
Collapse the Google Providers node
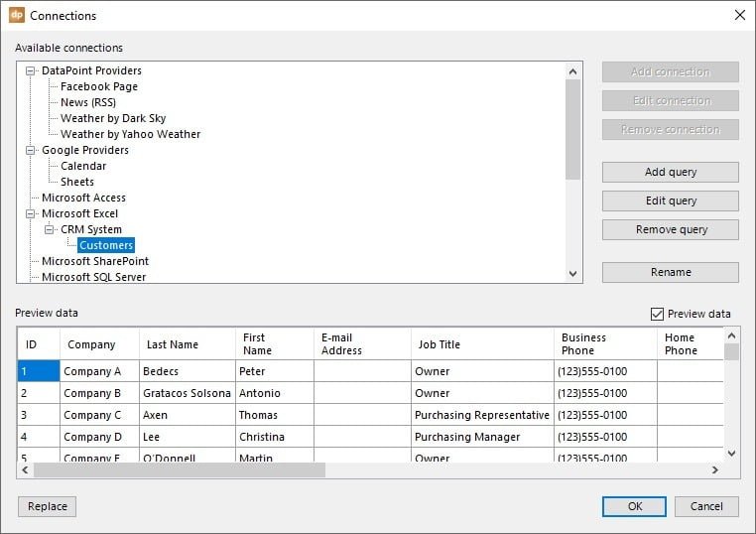point(31,150)
